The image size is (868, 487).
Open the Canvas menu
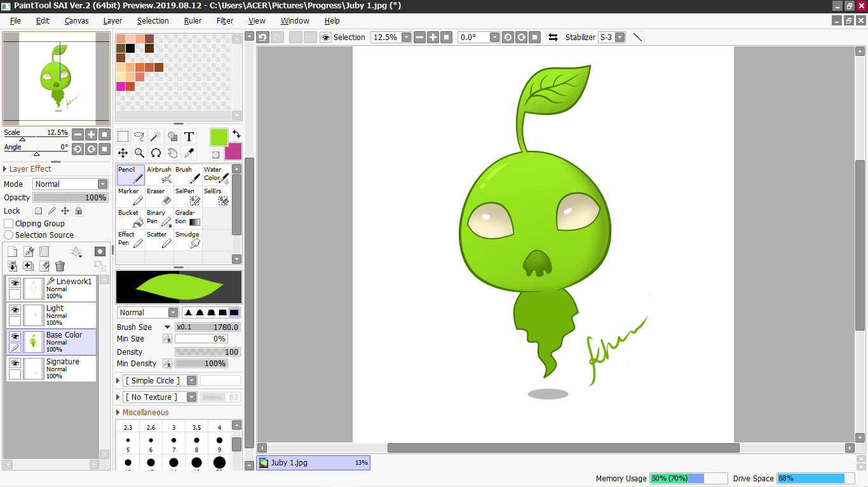[76, 20]
